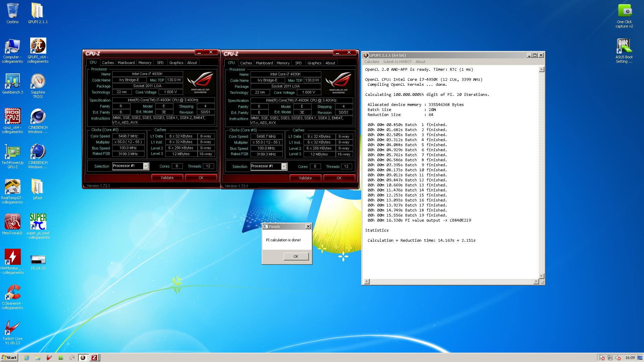
Task: Open the Geekbench 3 desktop icon
Action: 12,84
